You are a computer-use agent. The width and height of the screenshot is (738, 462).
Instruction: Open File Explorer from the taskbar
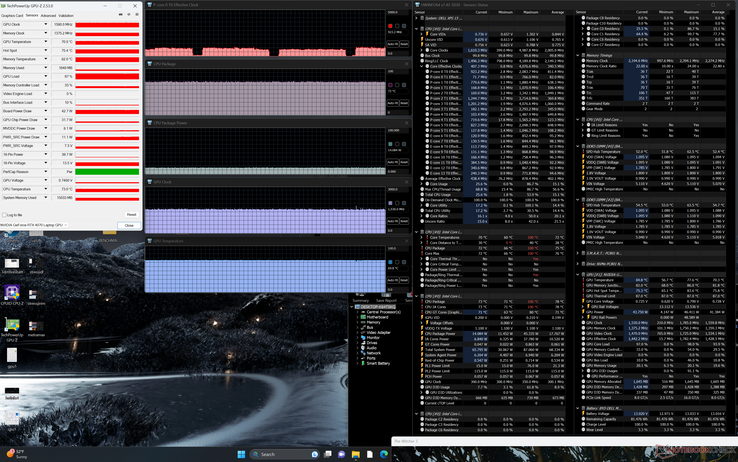[x=355, y=454]
